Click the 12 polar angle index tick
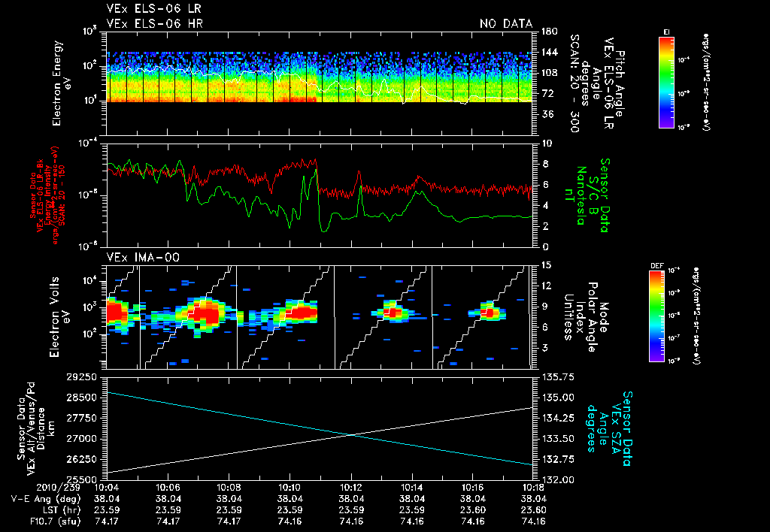Image resolution: width=770 pixels, height=532 pixels. [x=547, y=286]
